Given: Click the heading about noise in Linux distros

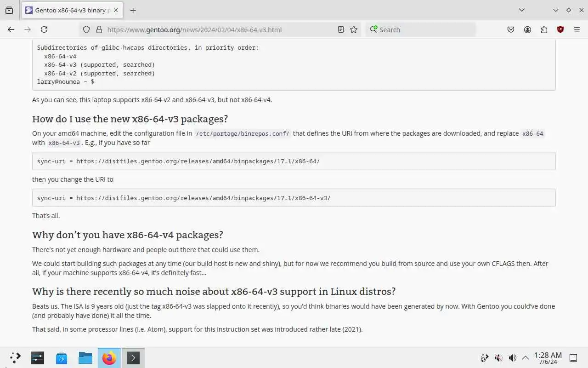Looking at the screenshot, I should tap(214, 292).
